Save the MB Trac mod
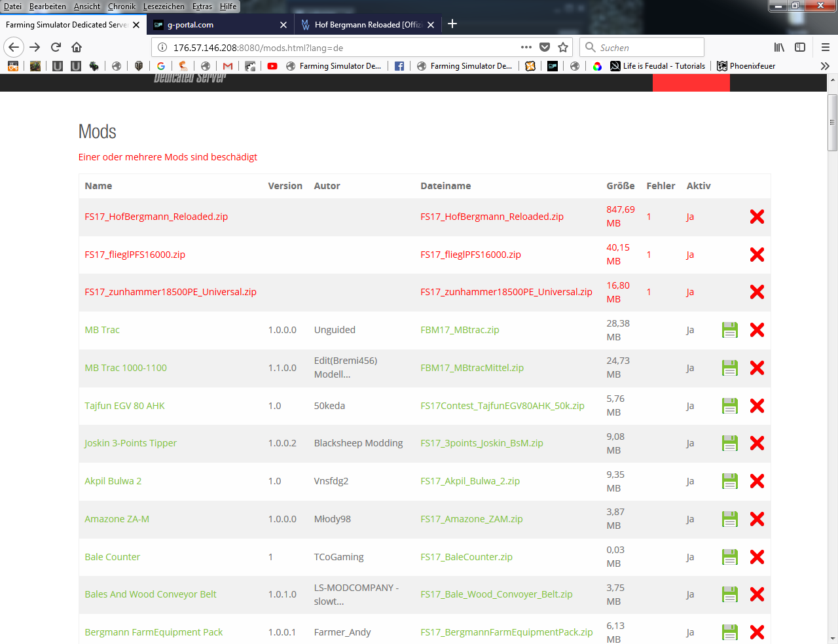Image resolution: width=838 pixels, height=644 pixels. (x=730, y=330)
